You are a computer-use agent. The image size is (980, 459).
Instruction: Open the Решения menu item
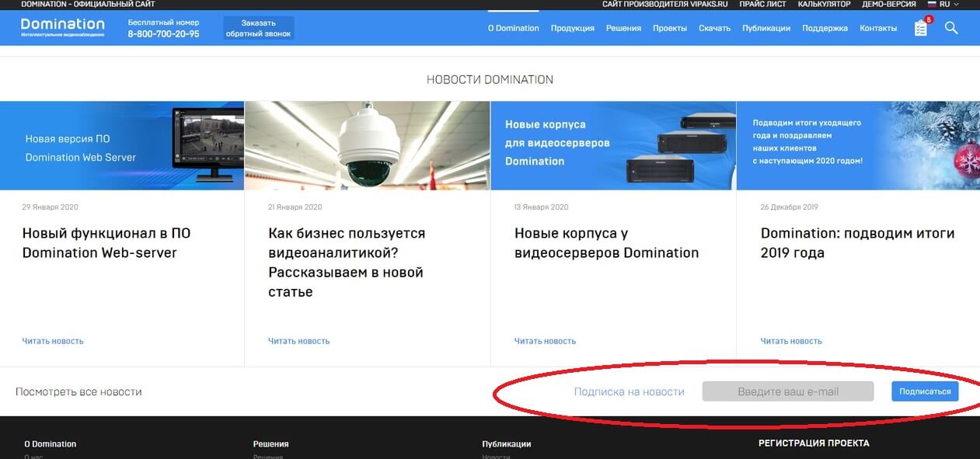point(623,28)
